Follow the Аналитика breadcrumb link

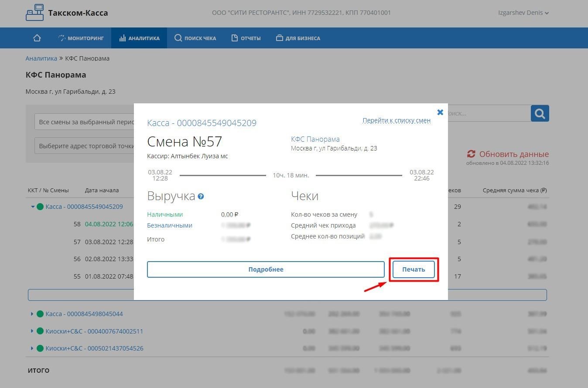pos(41,58)
